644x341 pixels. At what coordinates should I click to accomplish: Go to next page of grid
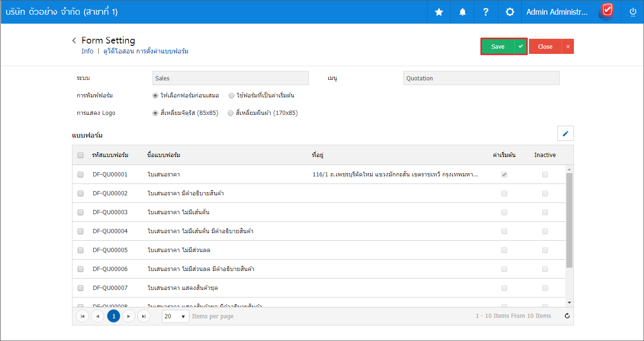pyautogui.click(x=129, y=316)
